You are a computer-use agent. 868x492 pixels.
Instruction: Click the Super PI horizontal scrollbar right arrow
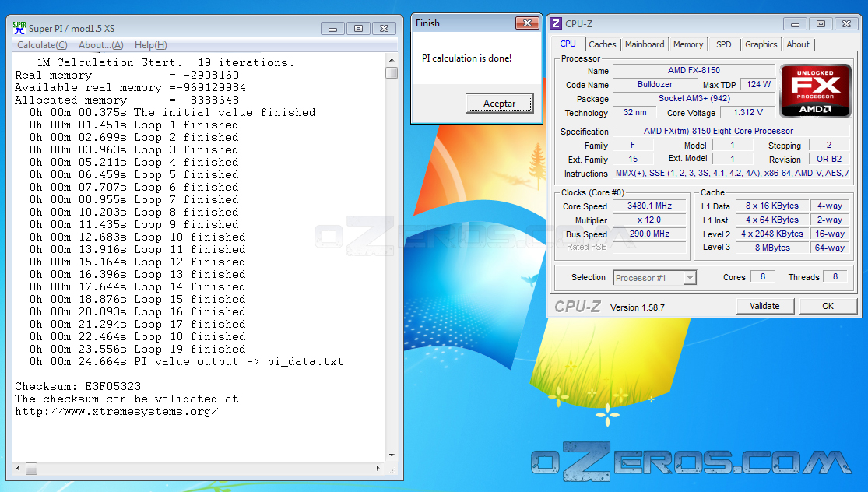coord(378,468)
